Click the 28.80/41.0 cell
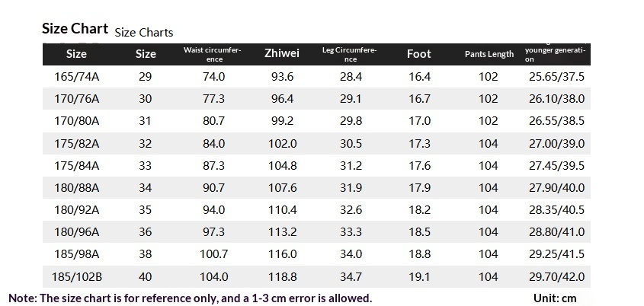Image resolution: width=644 pixels, height=306 pixels. [556, 232]
